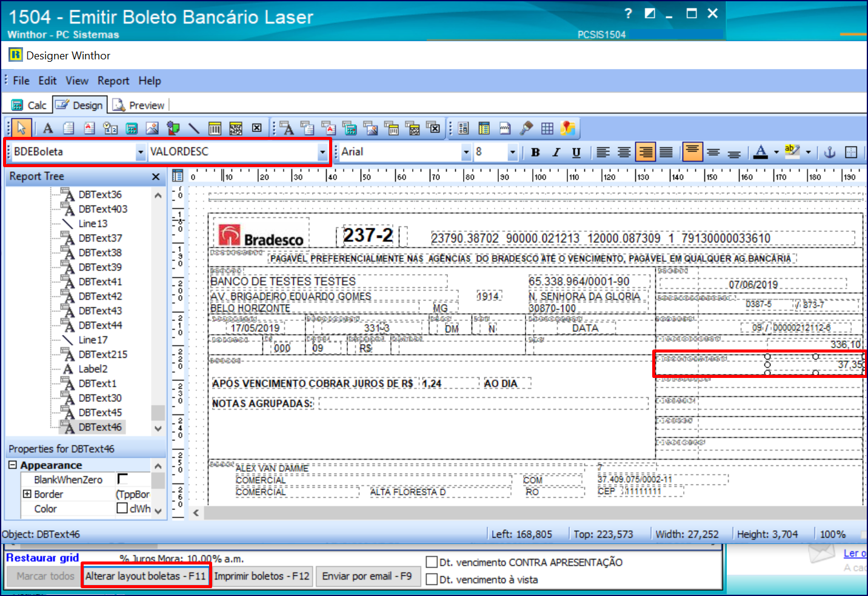Open the font size dropdown
This screenshot has height=596, width=868.
(513, 152)
